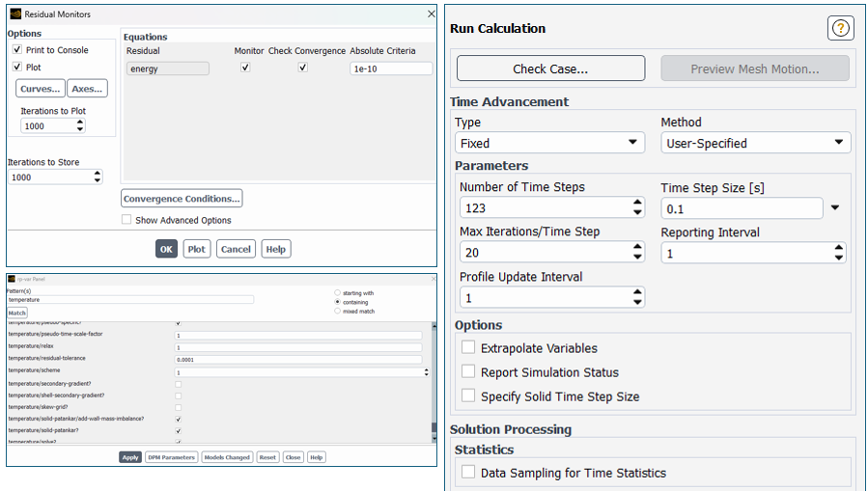Click Reset in rp-var Panel
The image size is (868, 491).
pos(267,457)
